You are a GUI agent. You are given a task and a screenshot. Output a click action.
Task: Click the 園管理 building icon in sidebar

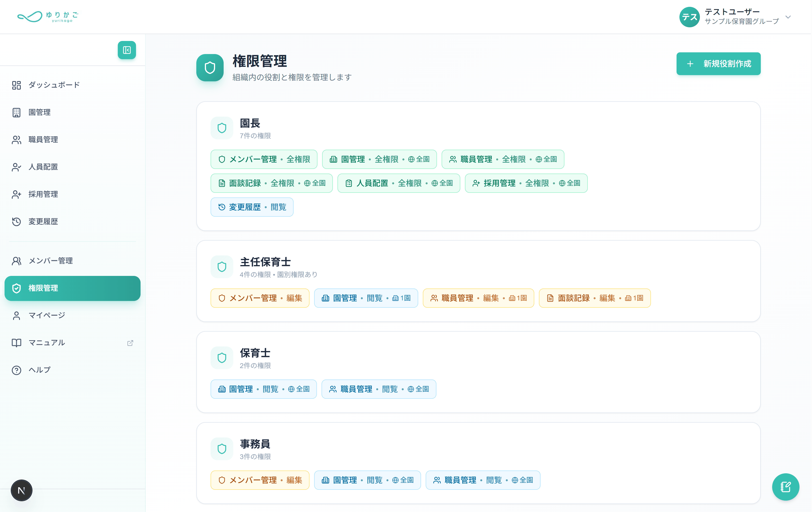17,112
